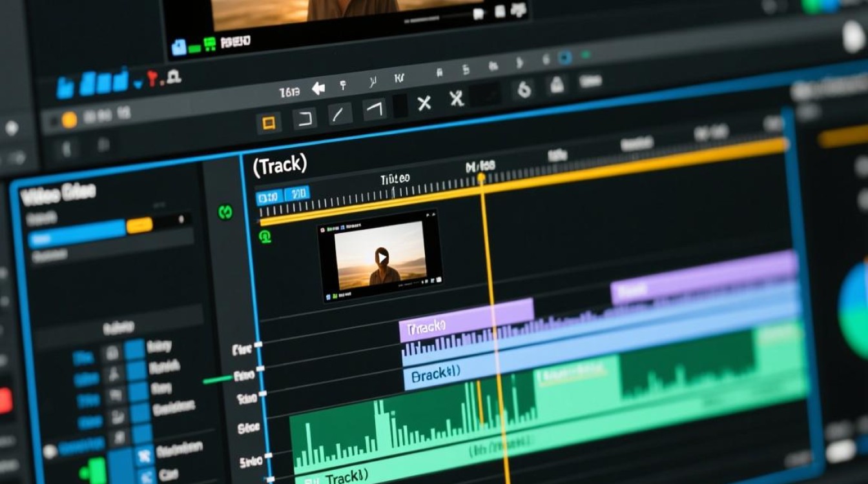Choose the diagonal line tool icon
This screenshot has width=868, height=484.
(x=339, y=114)
